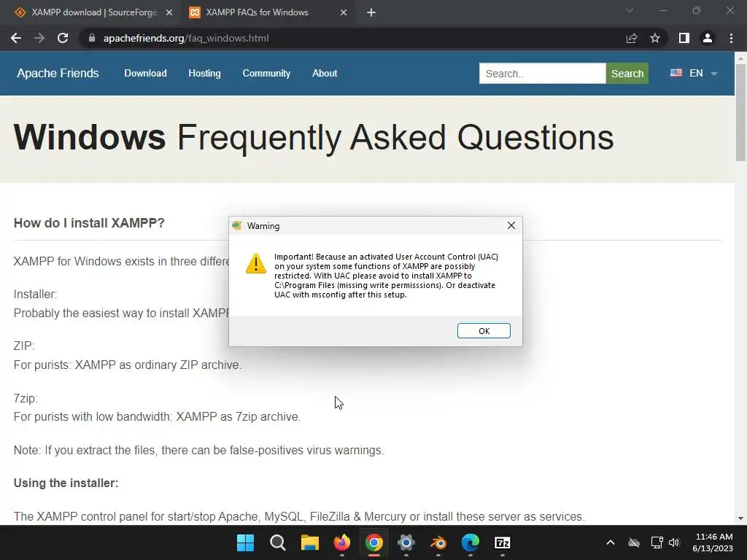
Task: Click the 'Windows Frequently Asked Questions' title
Action: (x=314, y=137)
